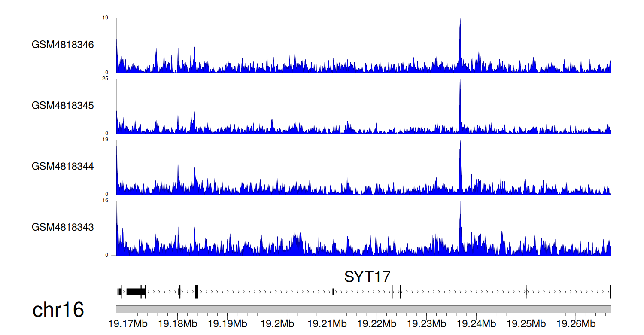Select the chr16 chromosome label

tap(58, 310)
